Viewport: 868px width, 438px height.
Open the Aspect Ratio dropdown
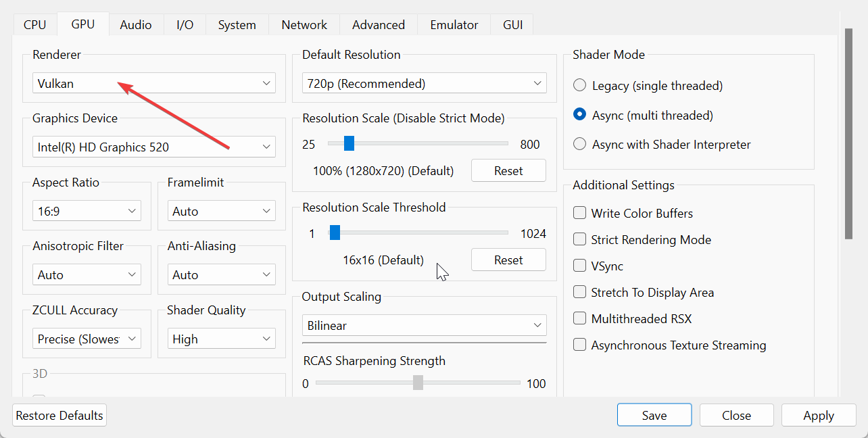point(87,211)
